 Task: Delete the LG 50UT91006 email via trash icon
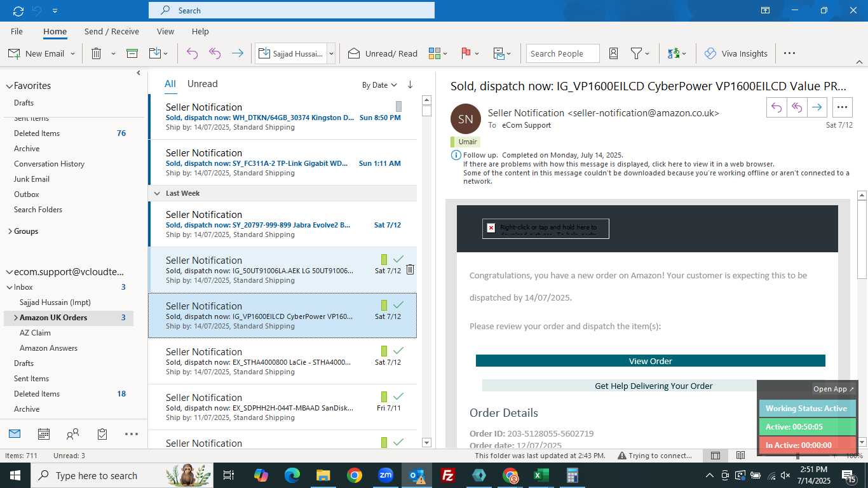coord(410,269)
